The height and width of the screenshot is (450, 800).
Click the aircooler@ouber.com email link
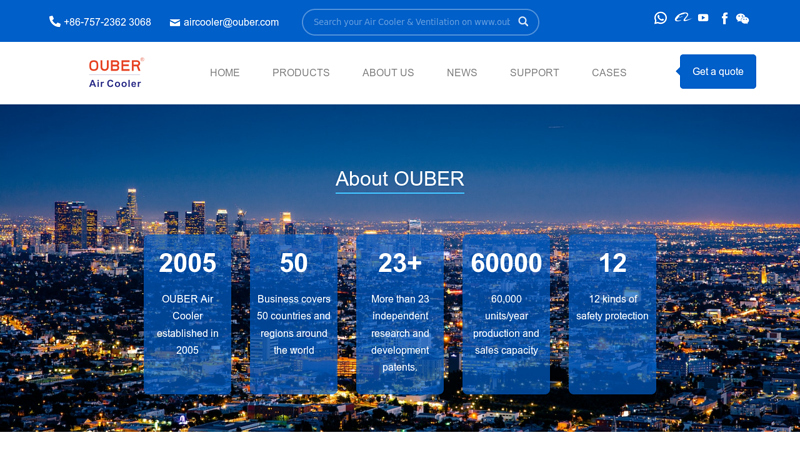[x=231, y=22]
